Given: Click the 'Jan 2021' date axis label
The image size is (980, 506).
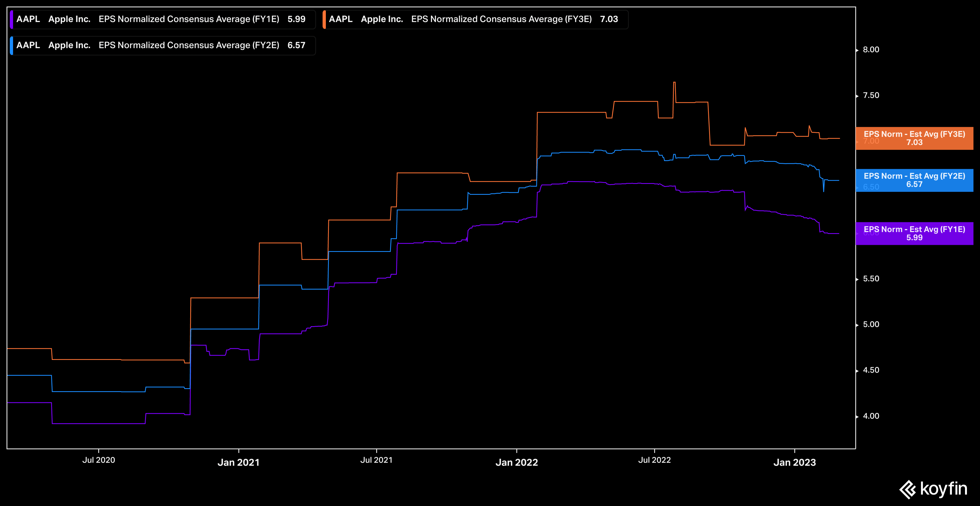Looking at the screenshot, I should pos(238,462).
